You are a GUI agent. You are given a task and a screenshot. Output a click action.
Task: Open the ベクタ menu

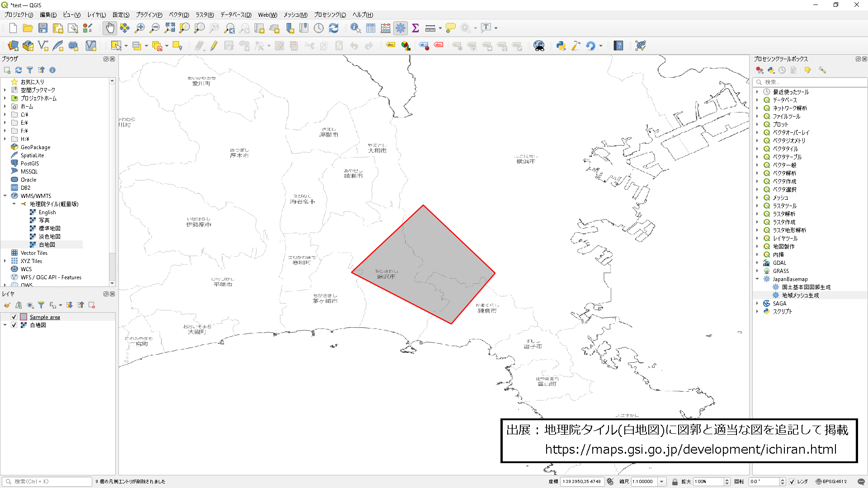(179, 14)
